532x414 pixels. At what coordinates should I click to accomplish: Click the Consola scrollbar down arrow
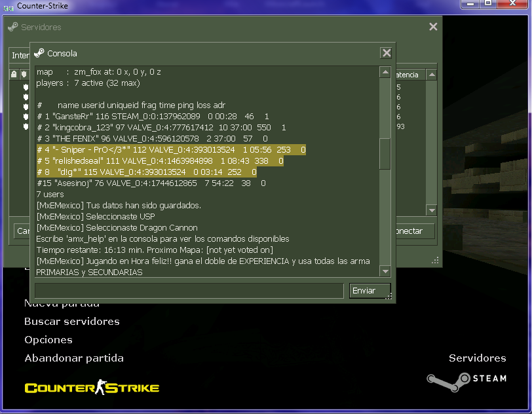(385, 271)
